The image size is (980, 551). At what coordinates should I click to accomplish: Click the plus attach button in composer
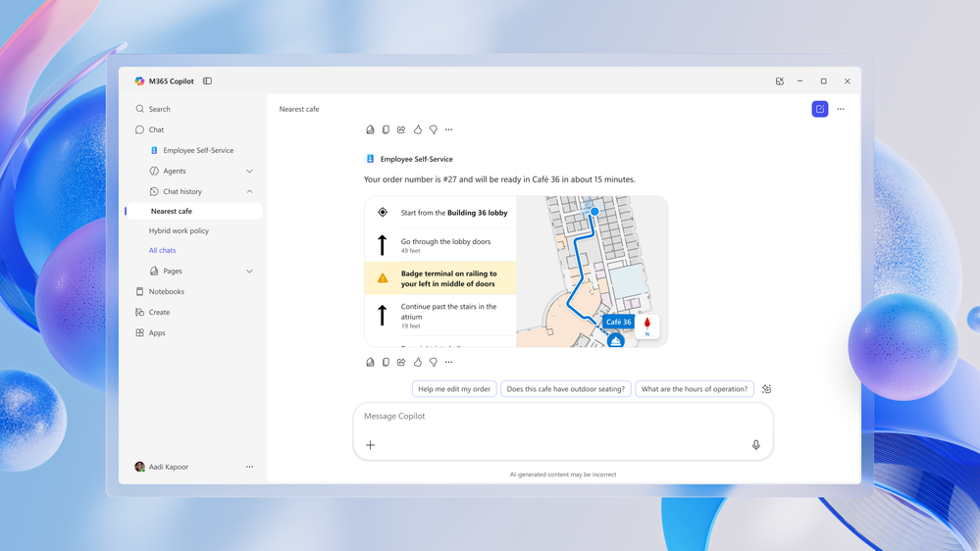[x=370, y=445]
